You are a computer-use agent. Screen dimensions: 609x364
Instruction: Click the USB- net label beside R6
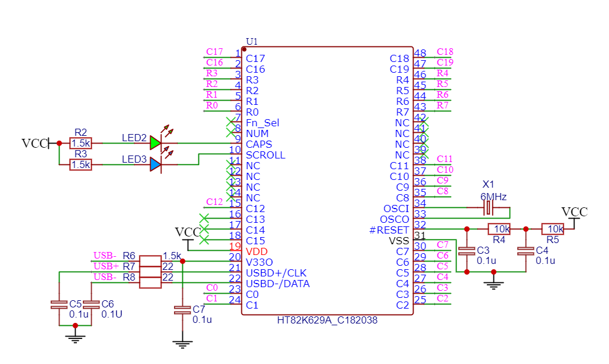click(105, 255)
